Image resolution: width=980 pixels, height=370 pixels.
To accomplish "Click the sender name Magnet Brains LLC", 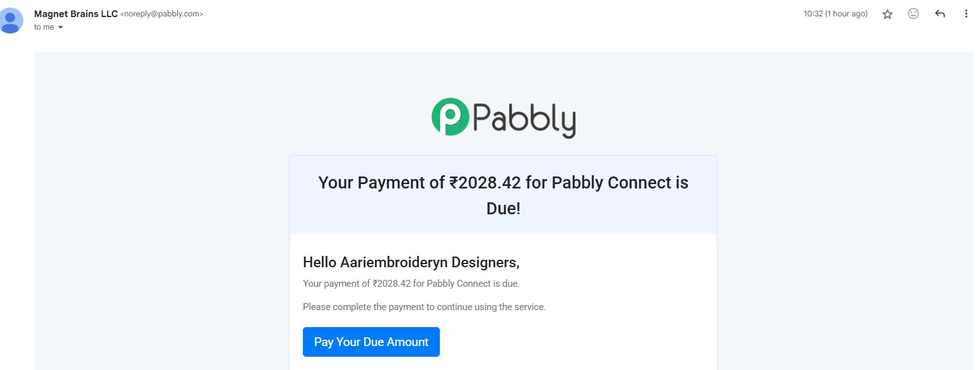I will [76, 13].
